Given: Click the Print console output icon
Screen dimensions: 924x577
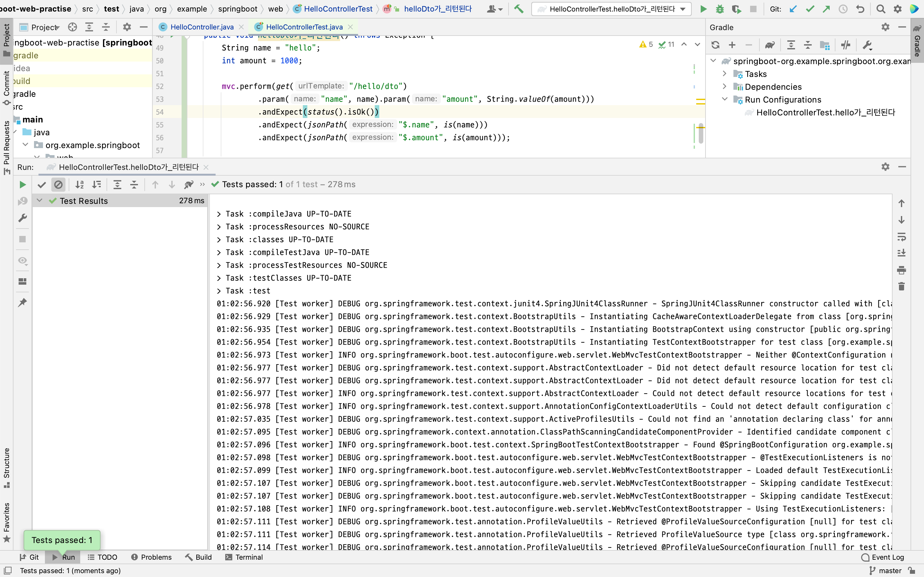Looking at the screenshot, I should (x=901, y=270).
